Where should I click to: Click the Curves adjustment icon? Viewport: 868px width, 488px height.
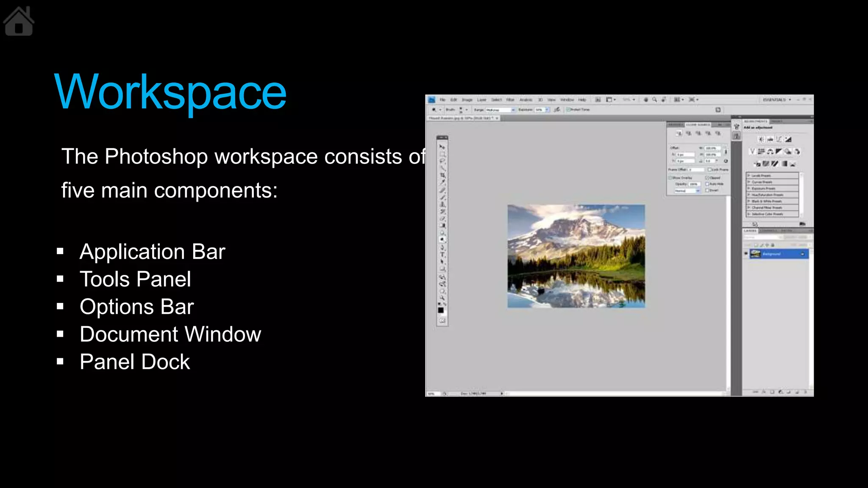pyautogui.click(x=779, y=139)
